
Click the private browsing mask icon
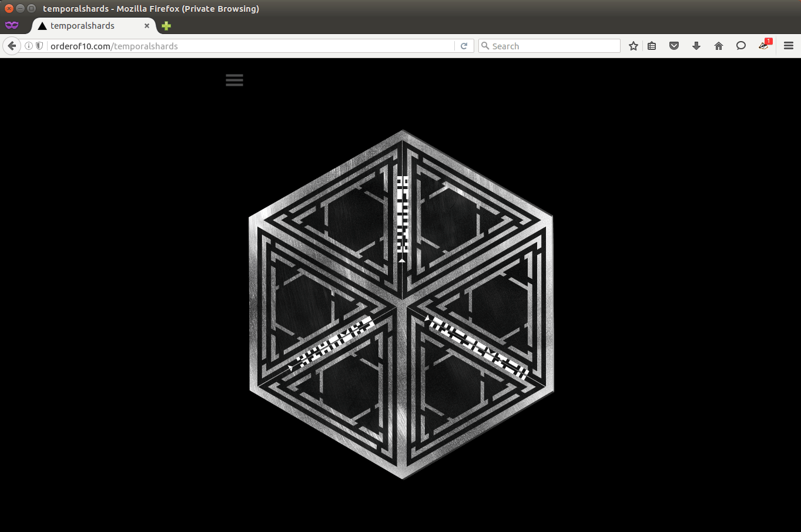(x=12, y=25)
